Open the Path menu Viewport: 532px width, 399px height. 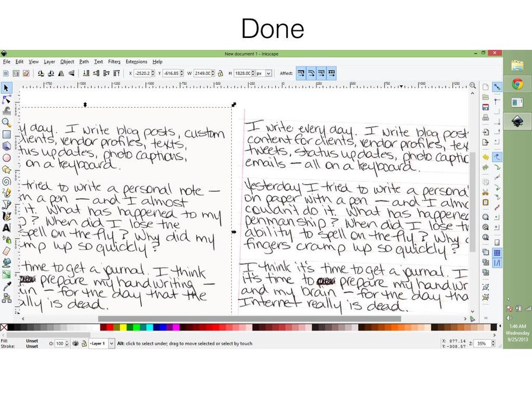[84, 61]
